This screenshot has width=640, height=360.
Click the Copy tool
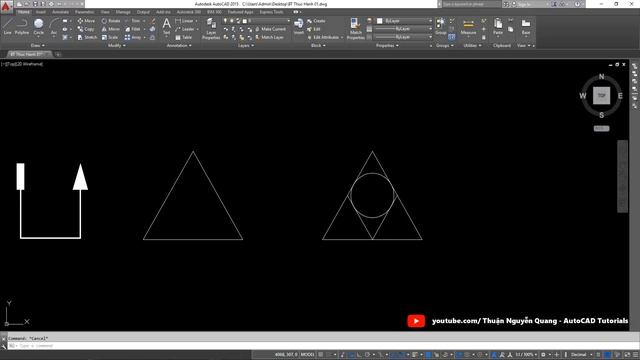tap(86, 29)
